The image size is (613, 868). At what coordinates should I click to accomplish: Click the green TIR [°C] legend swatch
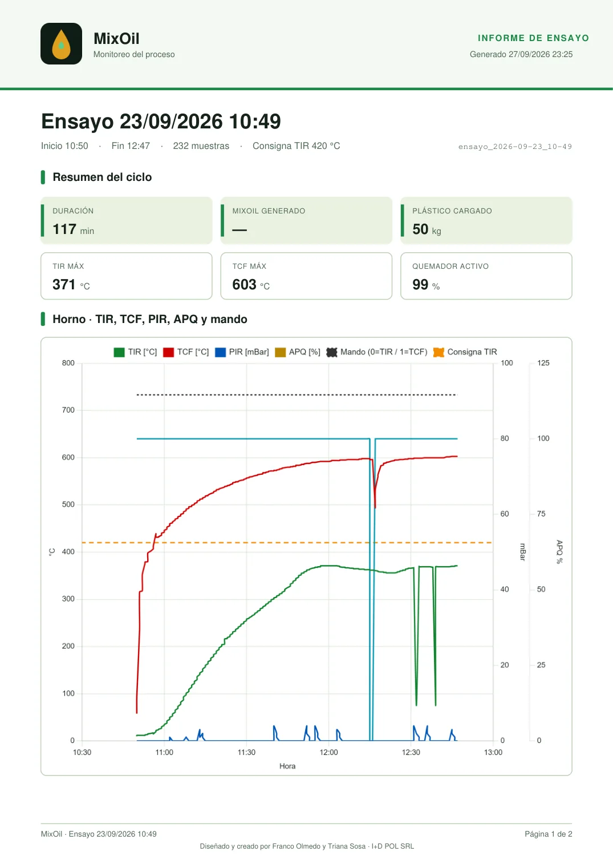pos(119,352)
